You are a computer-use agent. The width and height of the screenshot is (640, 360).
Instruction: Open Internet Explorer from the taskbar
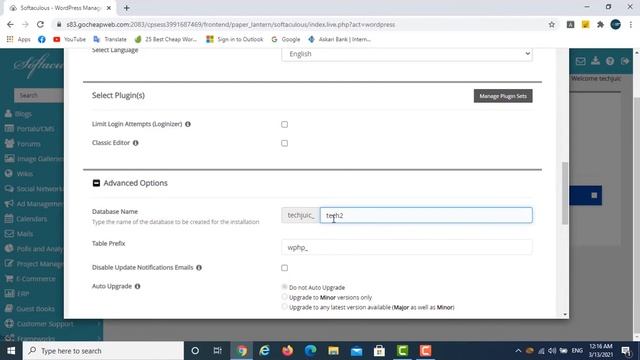(x=264, y=351)
